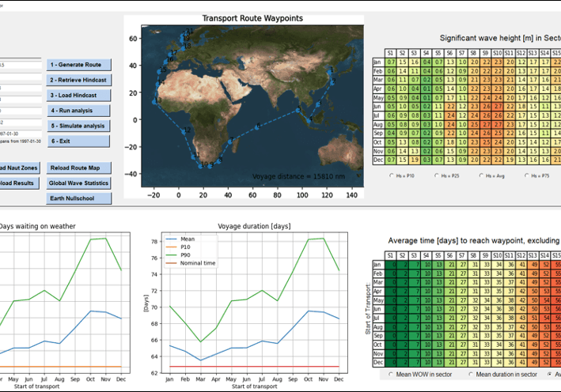The width and height of the screenshot is (561, 392).
Task: Click S10 column header in wave height table
Action: click(498, 53)
